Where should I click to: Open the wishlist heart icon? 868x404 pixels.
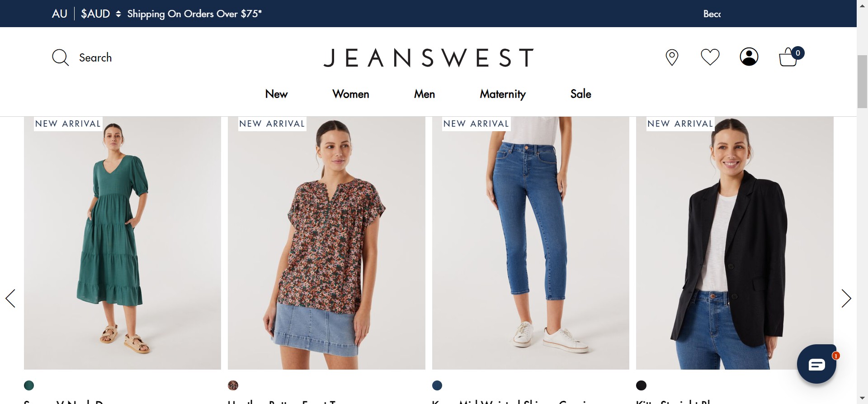coord(710,57)
